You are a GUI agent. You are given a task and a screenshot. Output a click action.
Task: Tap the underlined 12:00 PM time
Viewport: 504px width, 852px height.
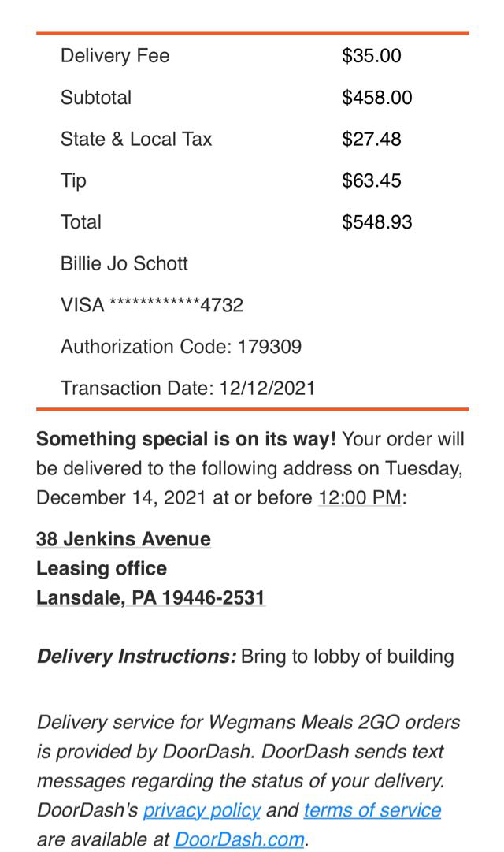(x=360, y=498)
